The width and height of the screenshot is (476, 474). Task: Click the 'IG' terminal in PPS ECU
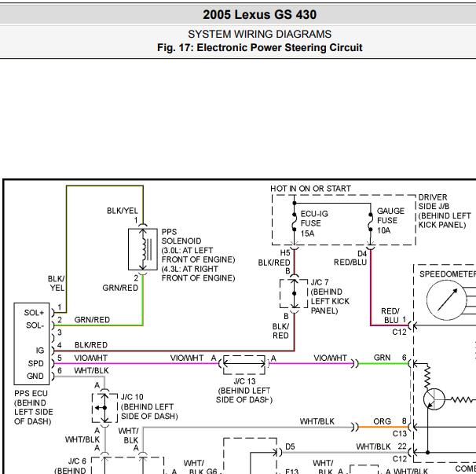40,351
